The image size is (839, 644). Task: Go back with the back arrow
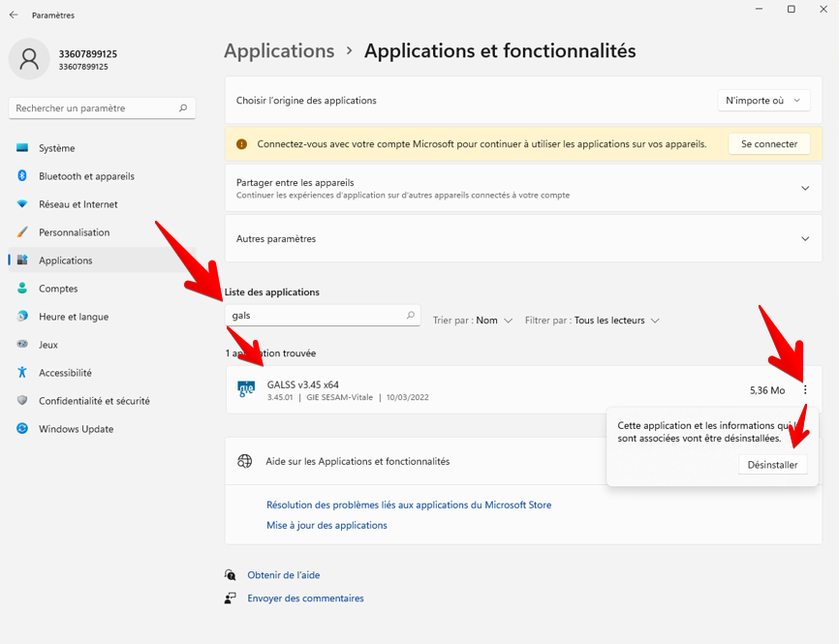point(14,15)
